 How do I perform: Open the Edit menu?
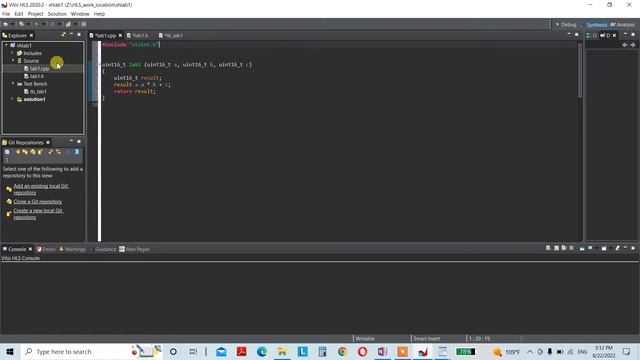(19, 14)
